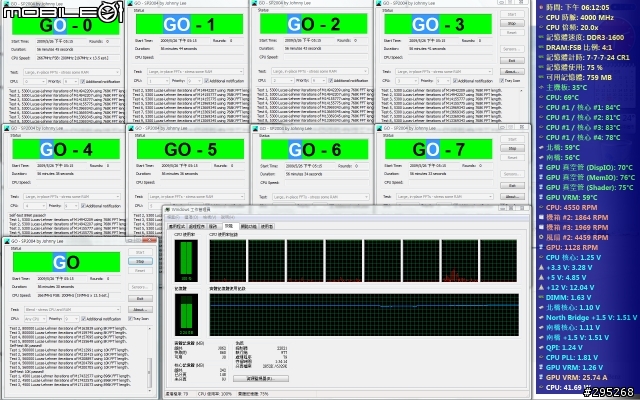This screenshot has height=400, width=640.
Task: Click the icon beside DRAM:FSB 比例 4:1
Action: [541, 47]
